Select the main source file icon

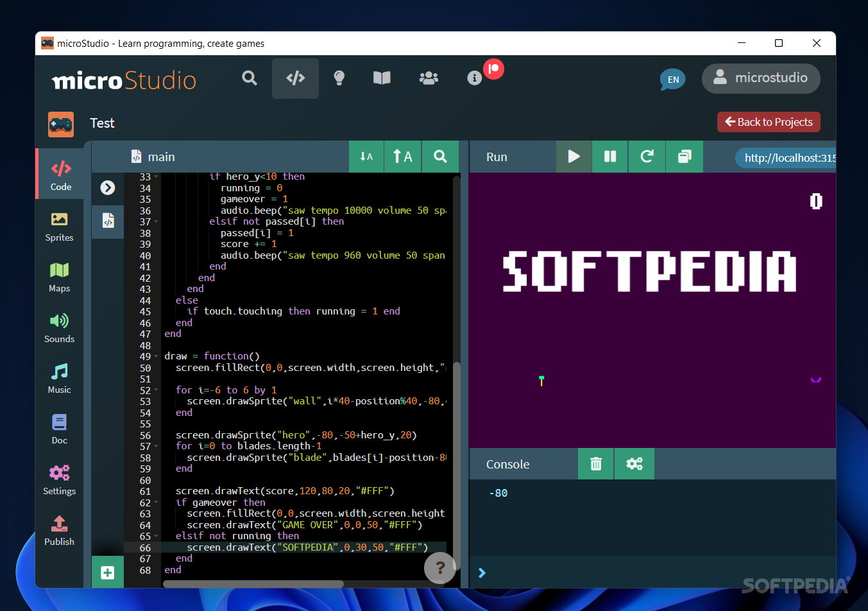(108, 222)
